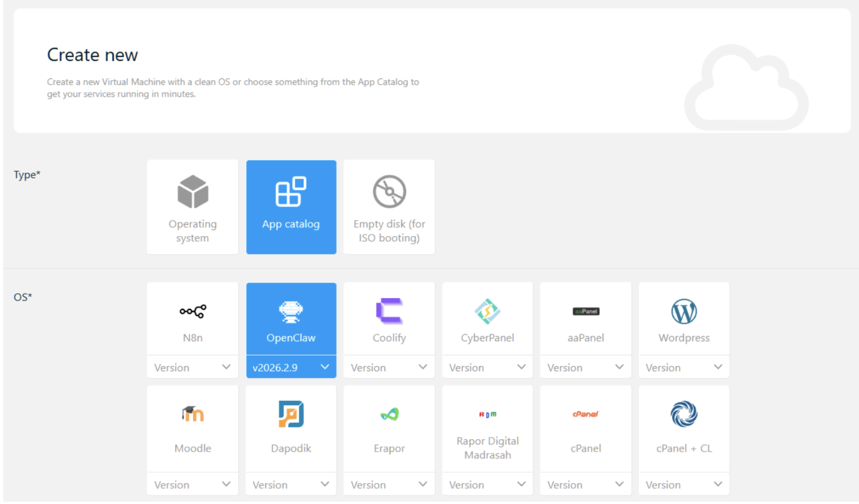Select the cPanel logo icon
This screenshot has width=859, height=504.
[x=586, y=414]
